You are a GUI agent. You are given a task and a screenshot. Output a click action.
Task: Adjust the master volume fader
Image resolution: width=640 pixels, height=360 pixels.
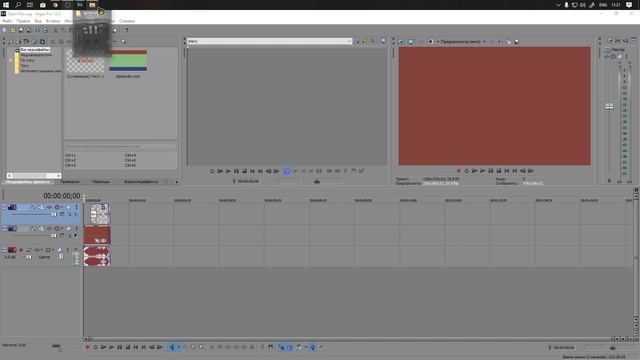pos(609,107)
